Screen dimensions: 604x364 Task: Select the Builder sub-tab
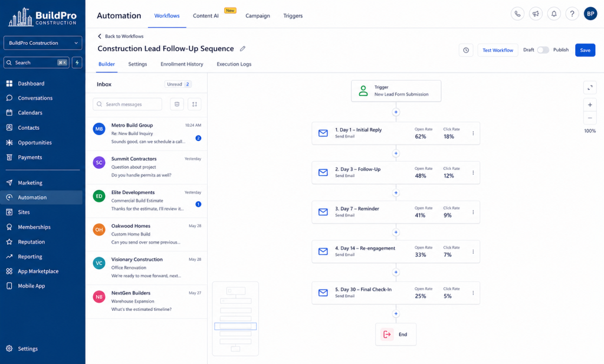(x=107, y=64)
